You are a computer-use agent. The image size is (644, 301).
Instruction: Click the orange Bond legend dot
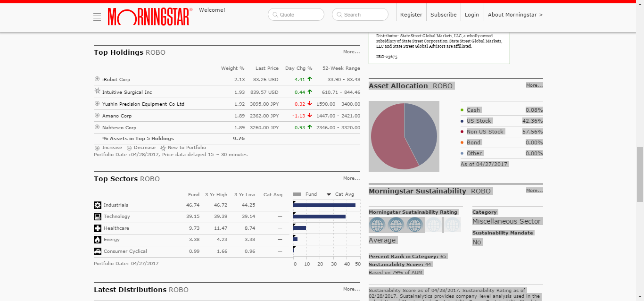[462, 142]
